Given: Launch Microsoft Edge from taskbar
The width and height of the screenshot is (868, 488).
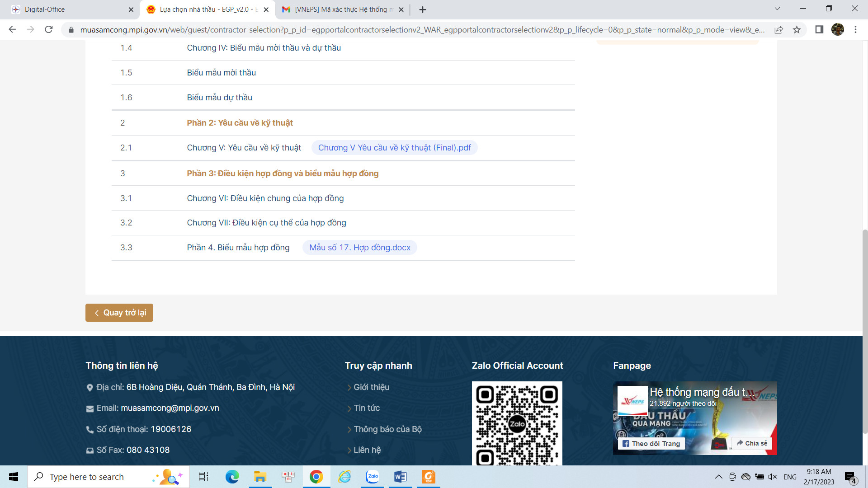Looking at the screenshot, I should (232, 477).
